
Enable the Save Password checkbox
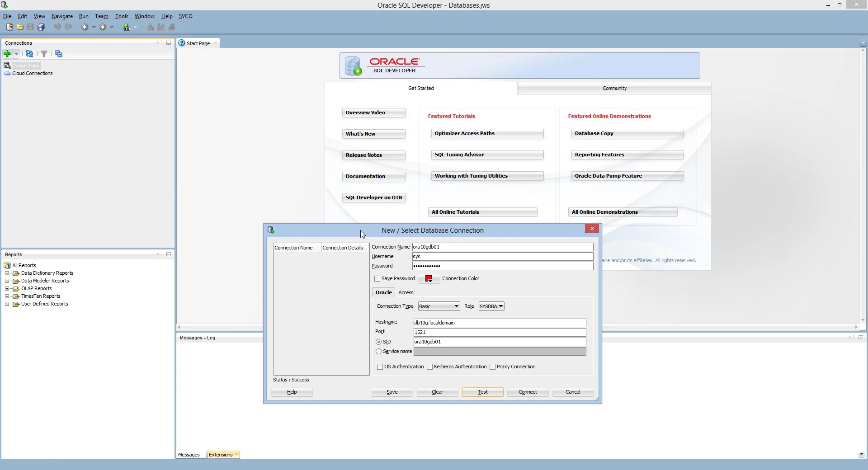pyautogui.click(x=377, y=279)
